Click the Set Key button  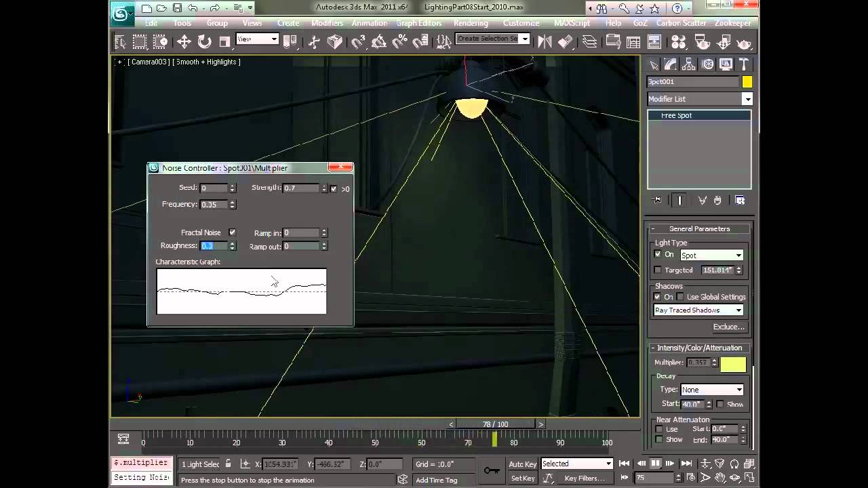point(523,478)
